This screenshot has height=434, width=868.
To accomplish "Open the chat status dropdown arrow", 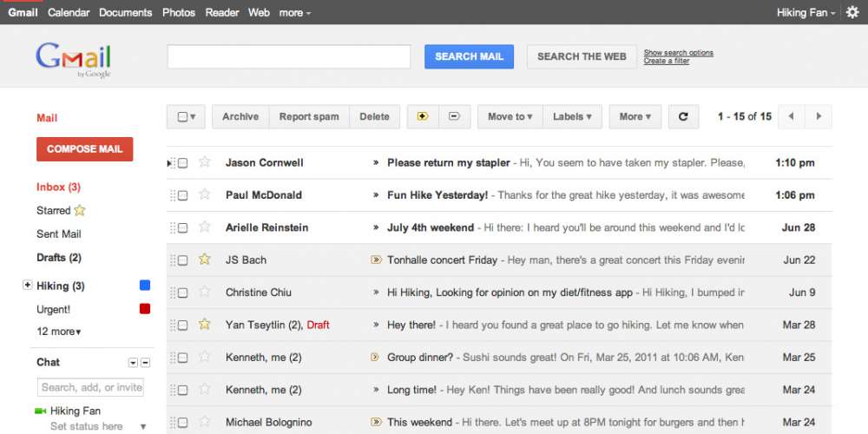I will (x=143, y=427).
